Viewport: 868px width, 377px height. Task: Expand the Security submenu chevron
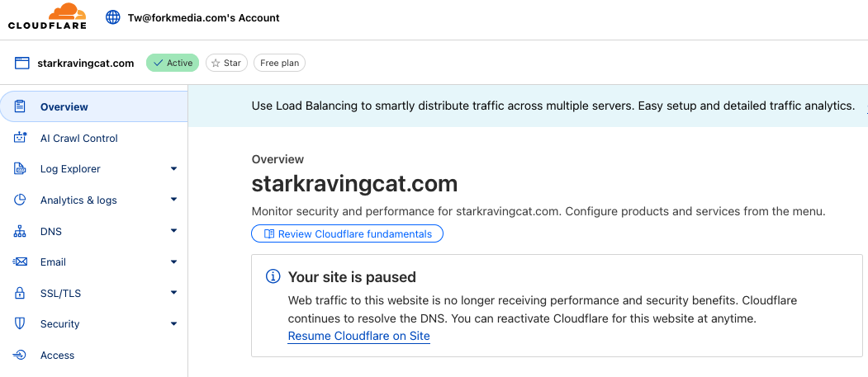(x=173, y=324)
